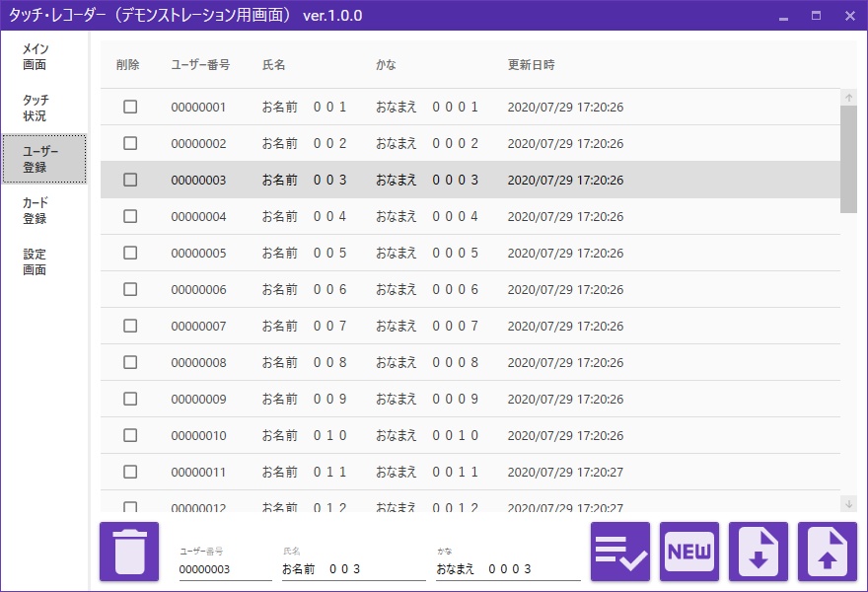
Task: Tick delete checkbox for user 00000004
Action: (x=130, y=216)
